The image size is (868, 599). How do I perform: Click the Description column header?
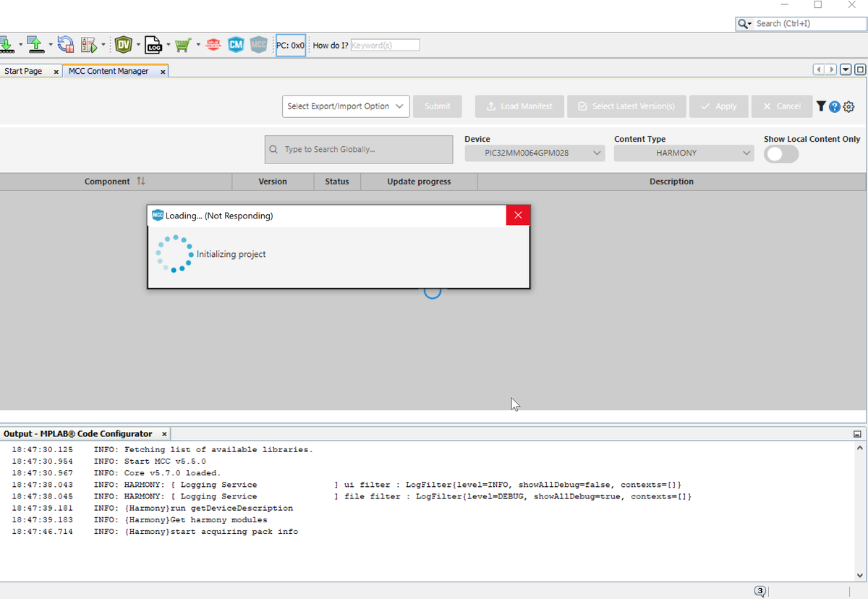coord(671,182)
